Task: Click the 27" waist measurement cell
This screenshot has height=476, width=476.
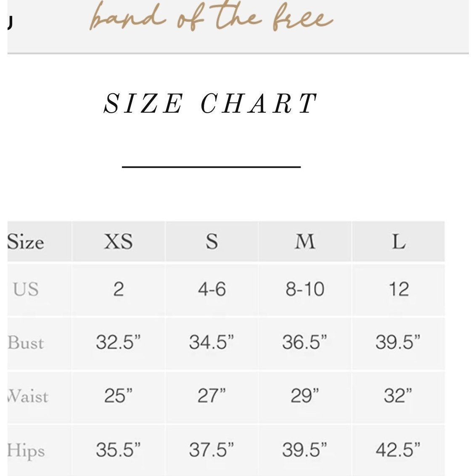Action: pos(212,397)
